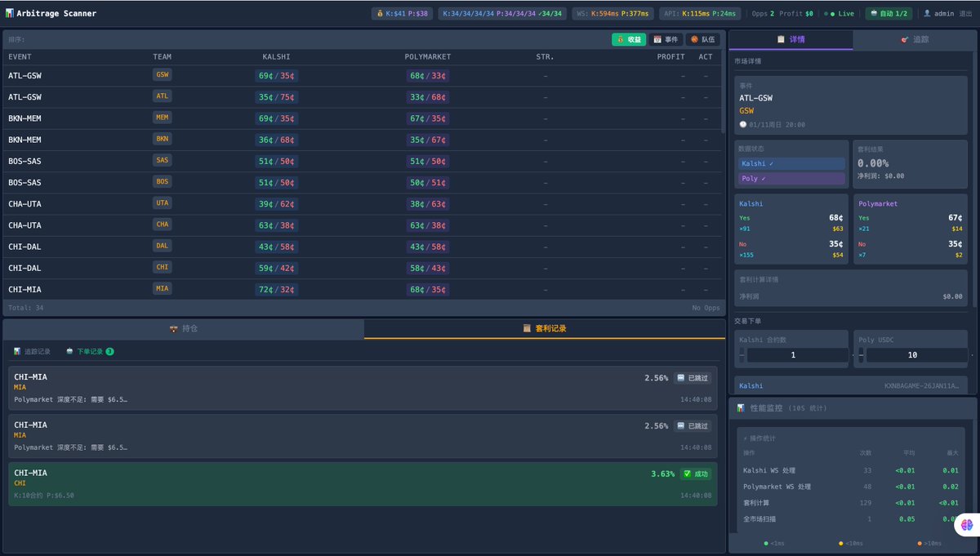Viewport: 980px width, 556px height.
Task: Click the DAL team tag
Action: click(x=163, y=245)
